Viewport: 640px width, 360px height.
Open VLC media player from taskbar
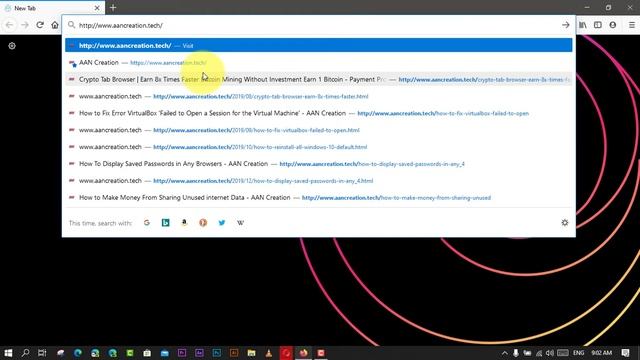(269, 353)
